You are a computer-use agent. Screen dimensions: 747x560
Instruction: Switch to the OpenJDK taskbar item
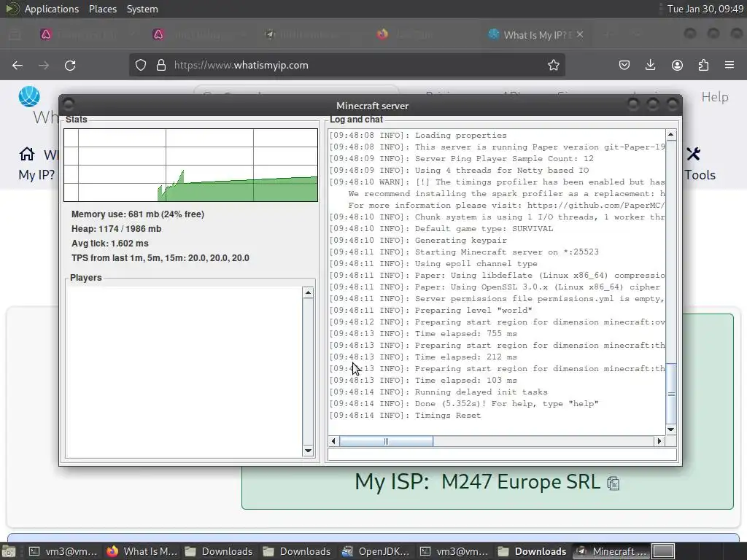tap(376, 551)
